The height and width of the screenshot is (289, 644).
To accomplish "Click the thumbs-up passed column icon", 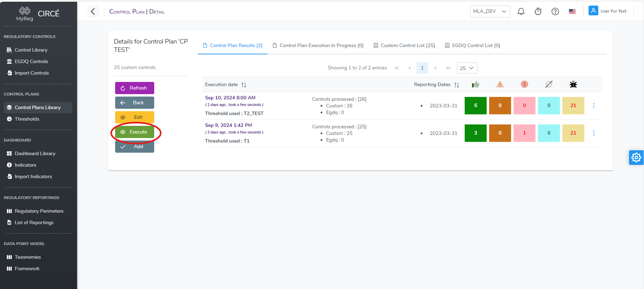I will point(475,84).
